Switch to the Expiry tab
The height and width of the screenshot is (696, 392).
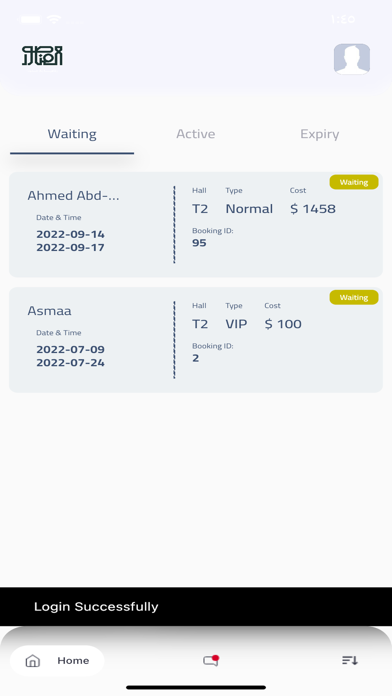click(x=320, y=134)
